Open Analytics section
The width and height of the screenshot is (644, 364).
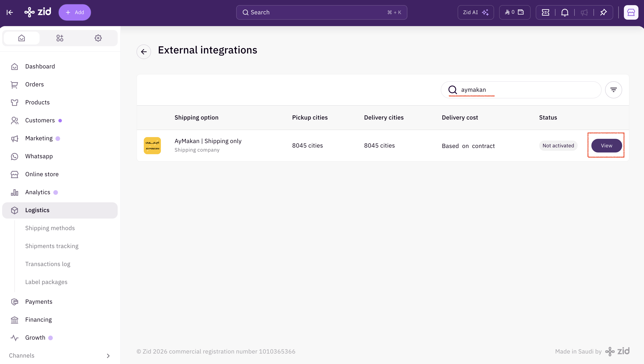click(x=60, y=192)
